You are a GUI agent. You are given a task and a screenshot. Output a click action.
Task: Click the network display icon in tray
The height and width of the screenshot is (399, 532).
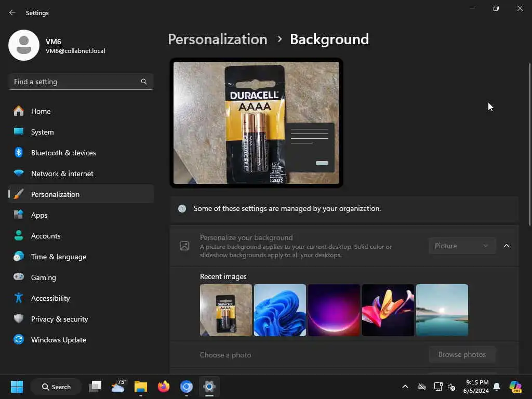click(x=438, y=387)
